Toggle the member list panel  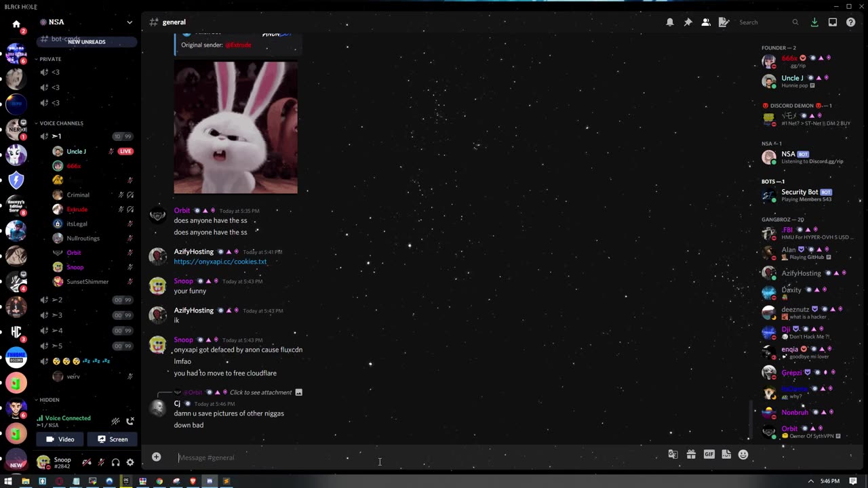(706, 22)
